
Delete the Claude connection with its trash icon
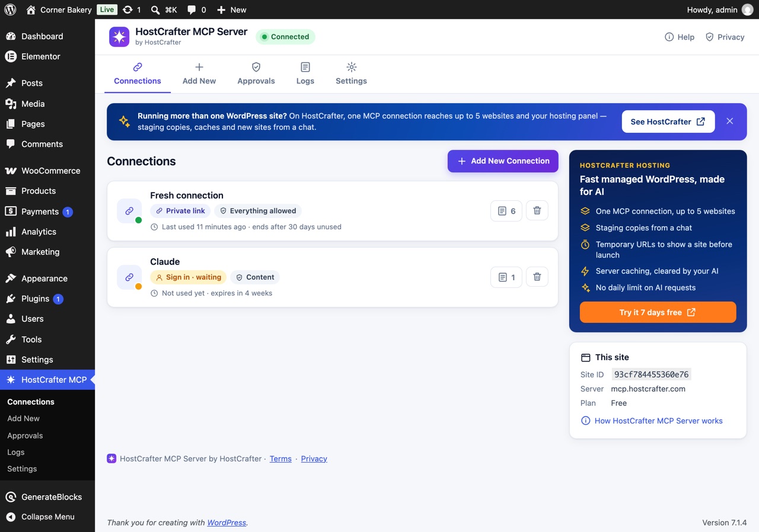coord(537,277)
